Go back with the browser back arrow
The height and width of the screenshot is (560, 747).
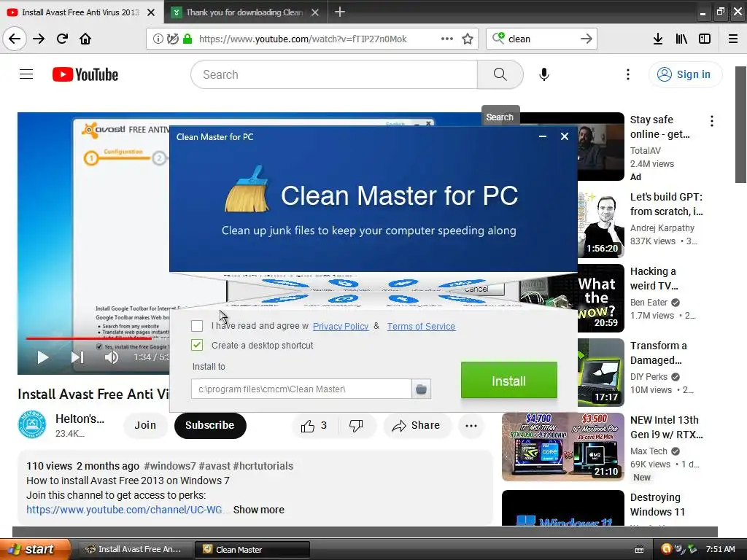[15, 39]
